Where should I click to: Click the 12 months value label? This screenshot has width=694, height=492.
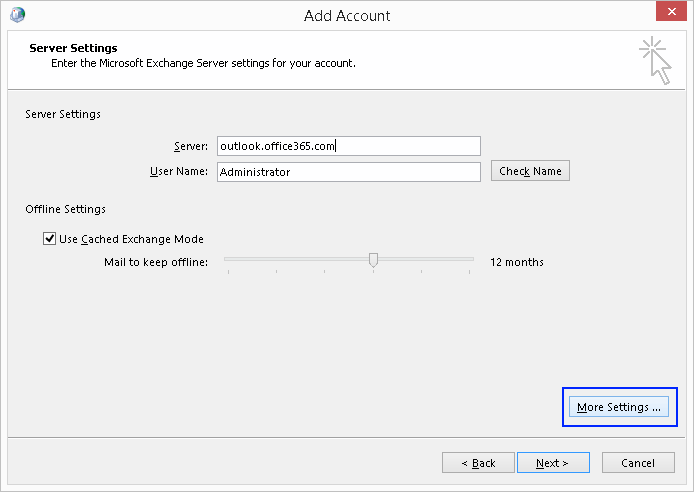click(517, 262)
